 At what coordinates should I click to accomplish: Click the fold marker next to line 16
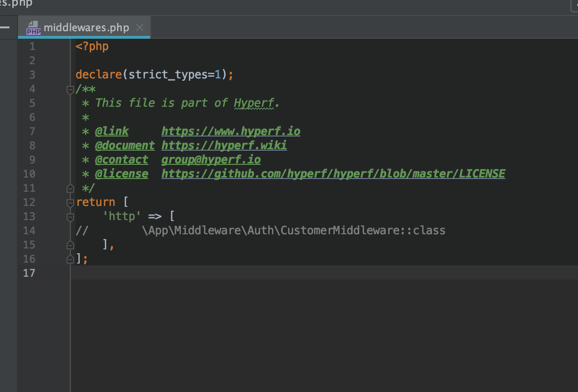70,259
